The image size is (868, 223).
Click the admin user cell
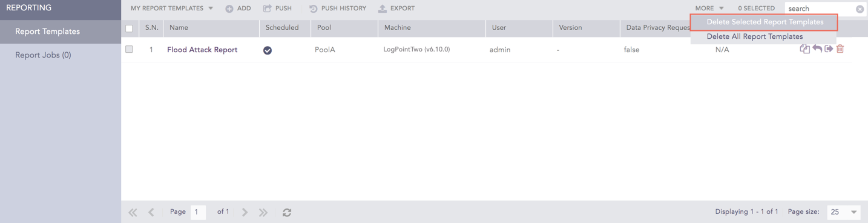coord(500,50)
